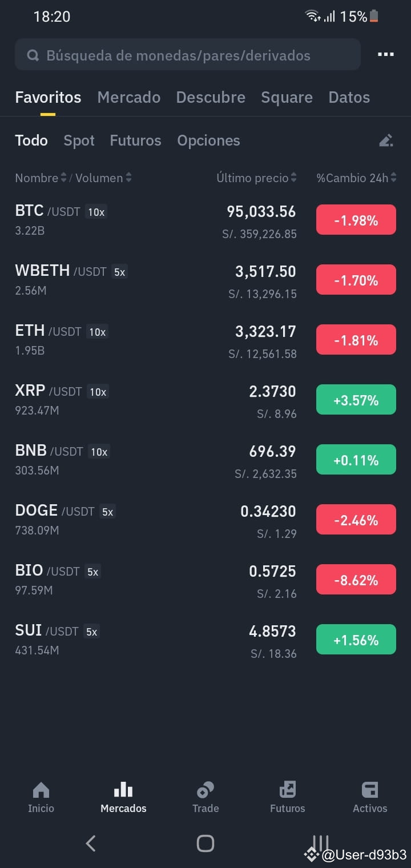Open the DOGE/USDT pair row
Viewport: 411px width, 868px height.
[205, 519]
